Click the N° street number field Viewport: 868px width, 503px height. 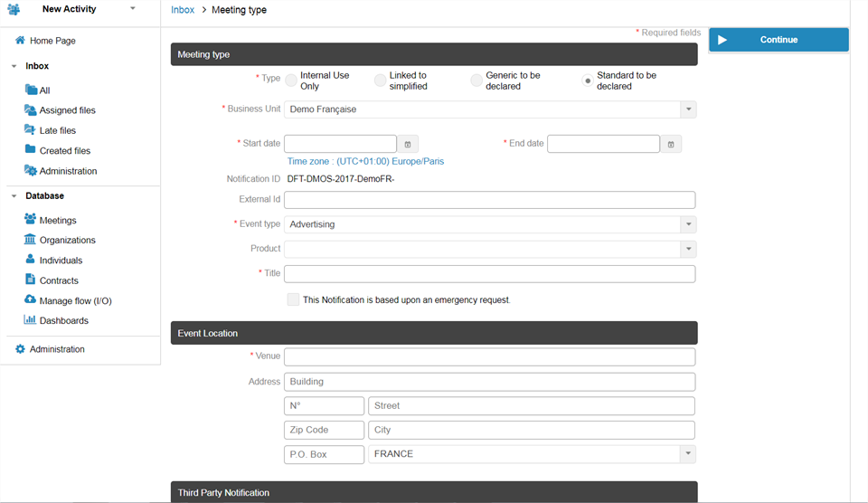tap(324, 405)
